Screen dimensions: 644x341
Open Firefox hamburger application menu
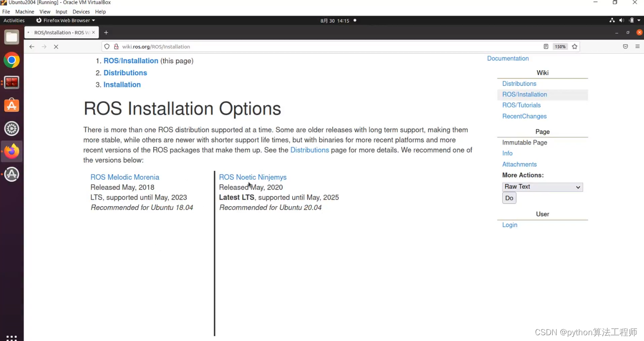pyautogui.click(x=637, y=47)
